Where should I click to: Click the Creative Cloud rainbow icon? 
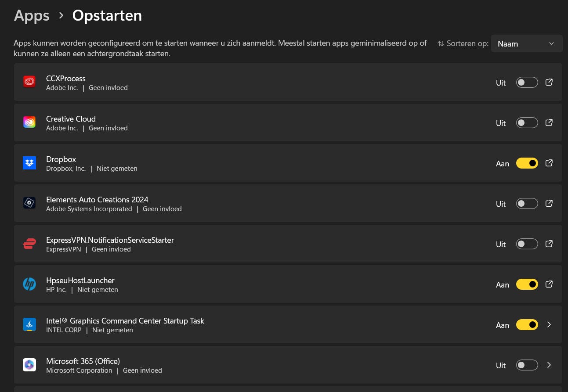coord(29,122)
